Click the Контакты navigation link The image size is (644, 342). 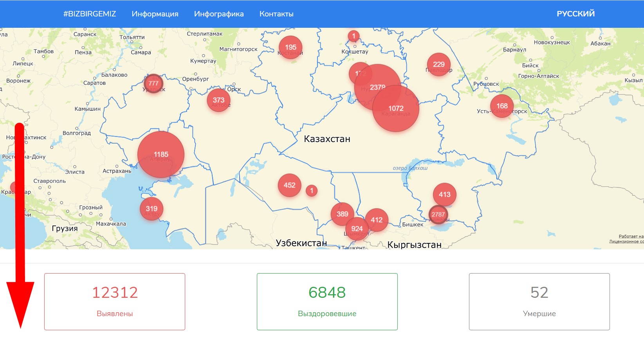pos(276,14)
